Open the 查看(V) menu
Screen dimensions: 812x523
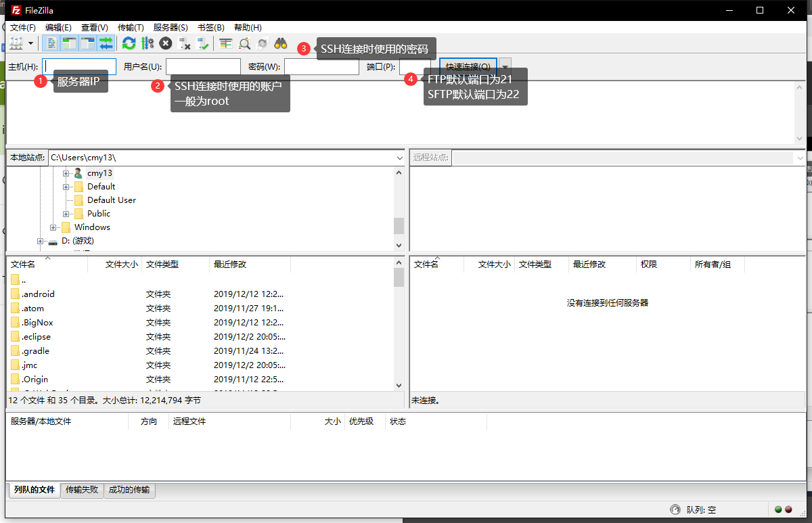point(95,27)
